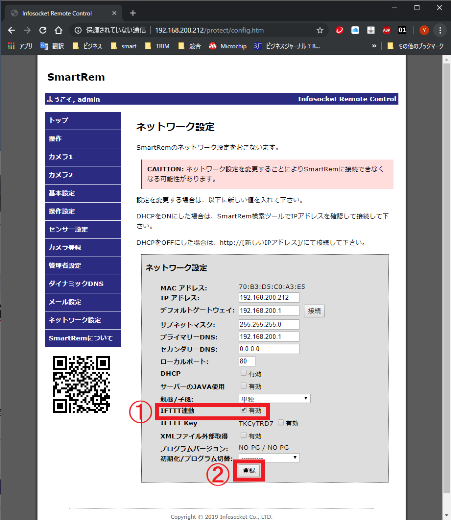Click the QR code image
This screenshot has width=451, height=520.
tap(81, 384)
